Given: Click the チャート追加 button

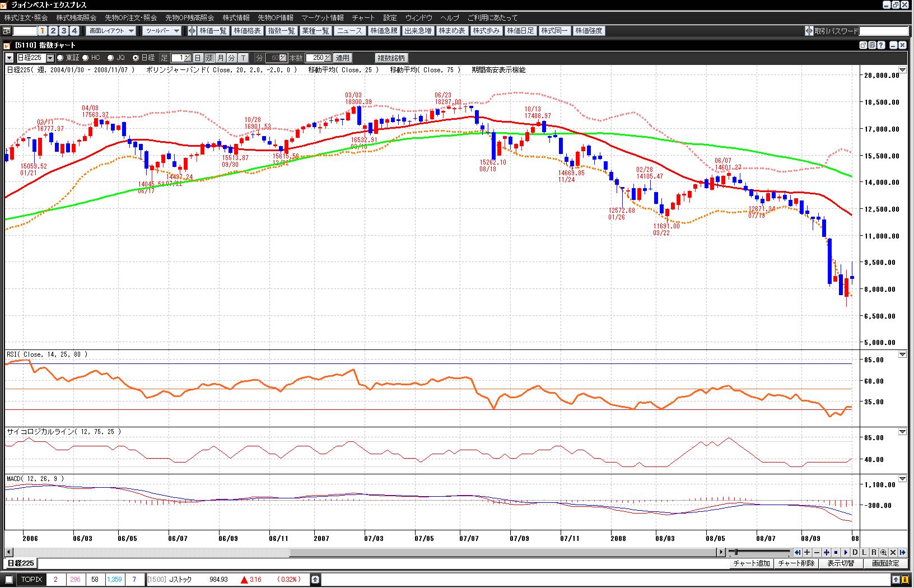Looking at the screenshot, I should pyautogui.click(x=751, y=563).
